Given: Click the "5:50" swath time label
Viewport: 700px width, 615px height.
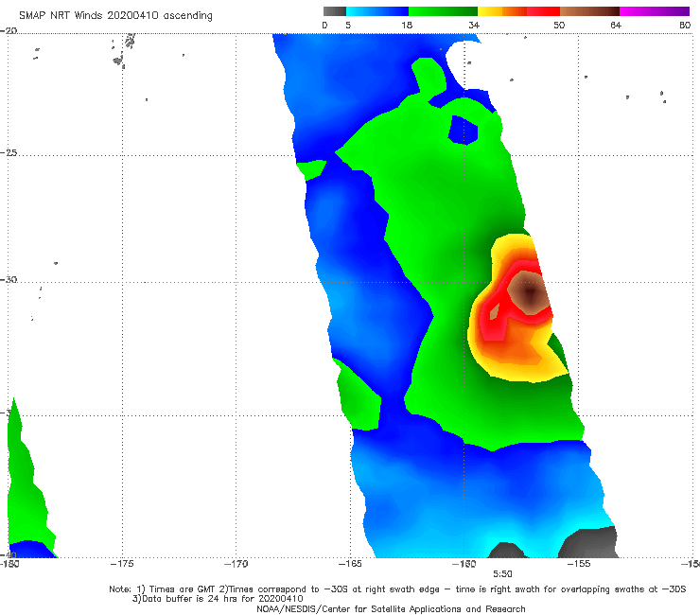Looking at the screenshot, I should pos(502,574).
